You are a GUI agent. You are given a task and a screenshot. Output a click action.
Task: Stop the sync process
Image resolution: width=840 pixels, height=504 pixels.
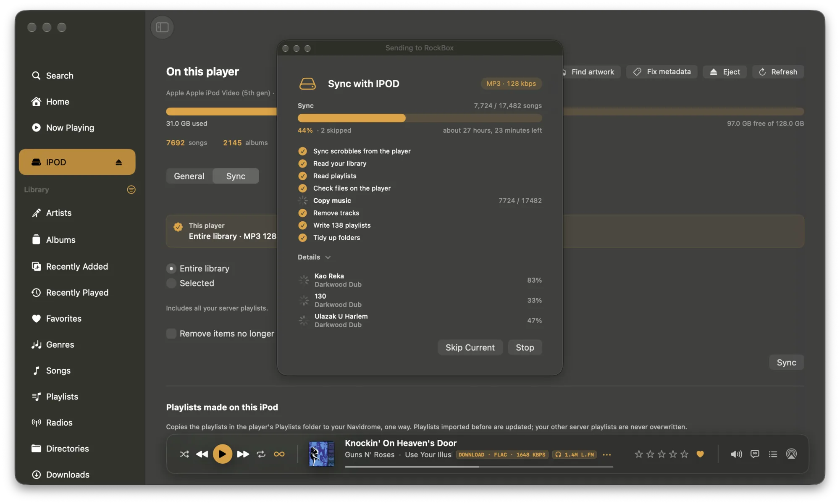point(525,348)
